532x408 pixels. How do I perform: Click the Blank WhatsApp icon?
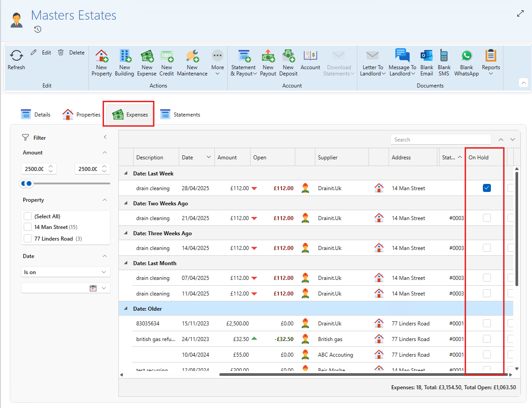coord(466,56)
